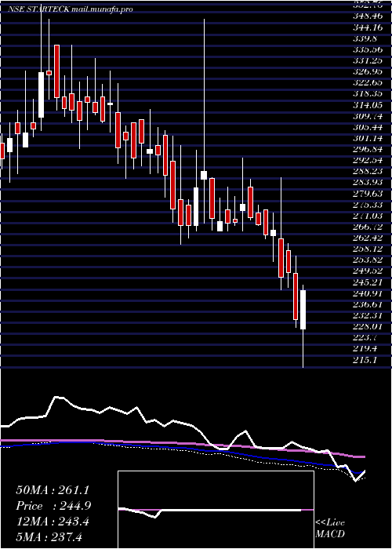Click inside the MACD indicator box

coord(216,510)
